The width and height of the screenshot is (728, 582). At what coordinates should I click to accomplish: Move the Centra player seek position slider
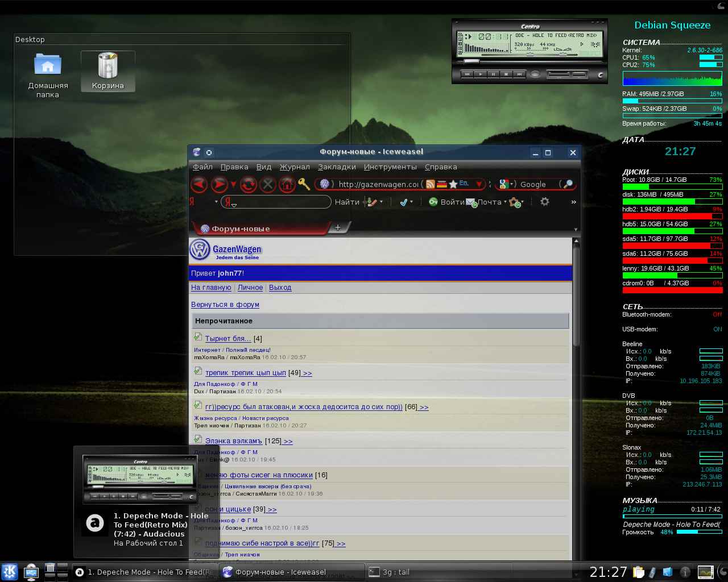pos(472,61)
